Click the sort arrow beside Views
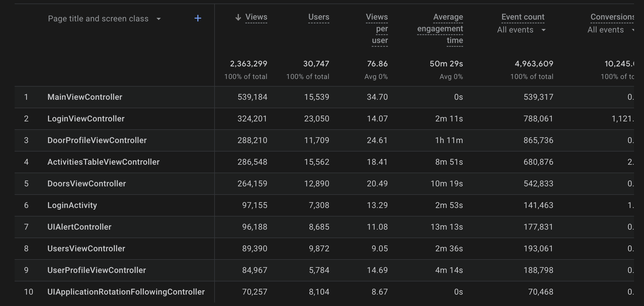644x306 pixels. (238, 17)
